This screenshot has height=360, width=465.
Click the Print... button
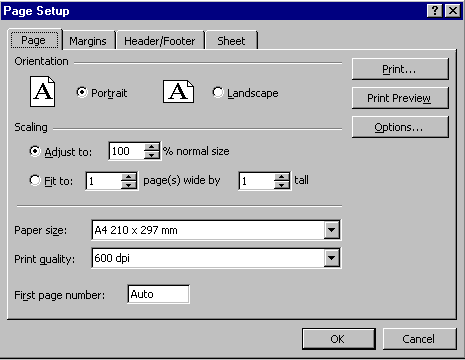(400, 69)
